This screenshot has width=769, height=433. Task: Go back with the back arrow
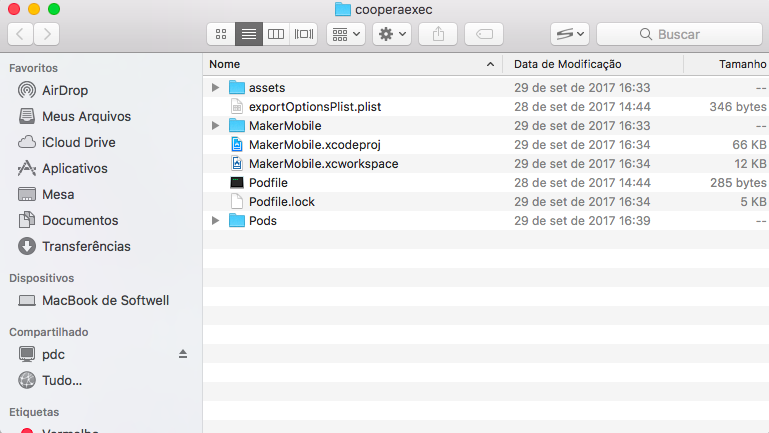(21, 34)
